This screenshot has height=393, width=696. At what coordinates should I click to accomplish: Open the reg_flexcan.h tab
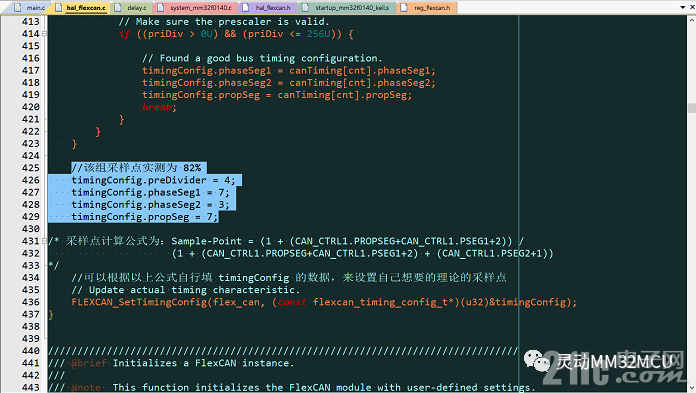pos(427,8)
